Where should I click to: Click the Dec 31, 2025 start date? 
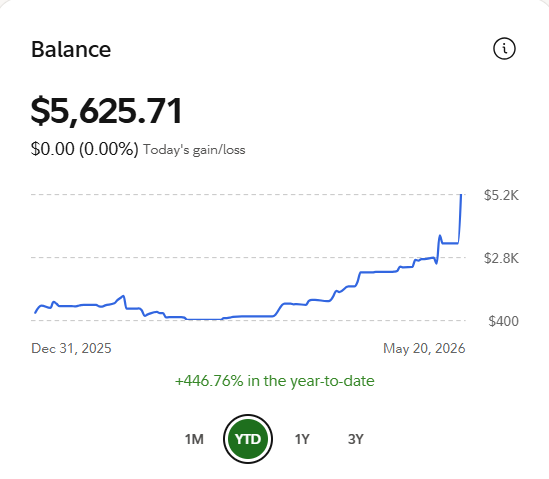[x=71, y=348]
